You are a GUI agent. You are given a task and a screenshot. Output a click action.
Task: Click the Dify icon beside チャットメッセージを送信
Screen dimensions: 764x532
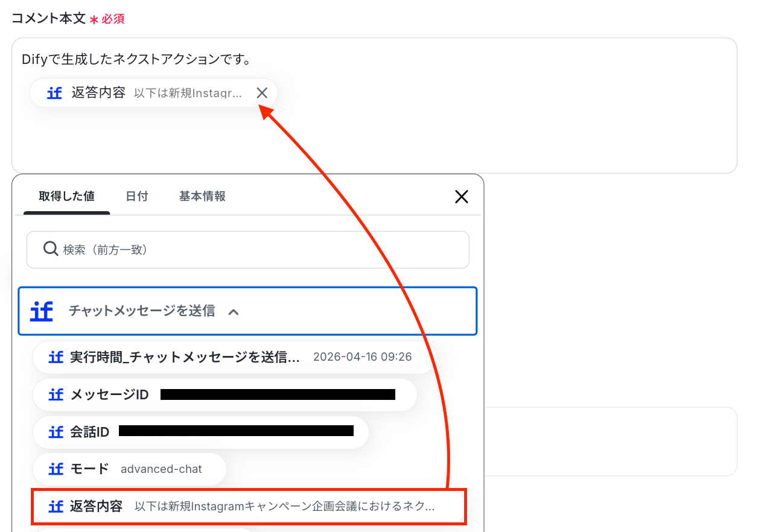(42, 312)
